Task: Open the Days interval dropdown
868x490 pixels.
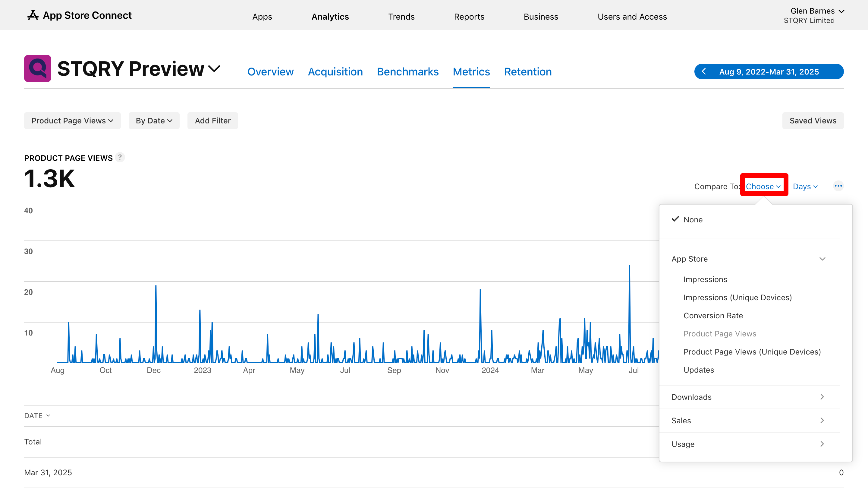Action: (805, 186)
